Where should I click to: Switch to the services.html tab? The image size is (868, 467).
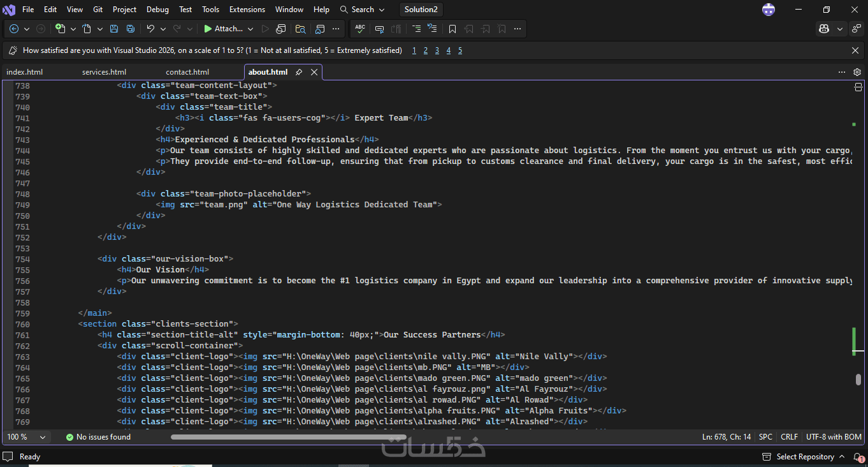click(104, 72)
